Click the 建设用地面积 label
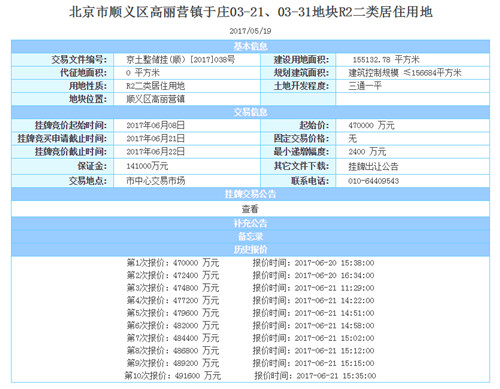The height and width of the screenshot is (389, 500). pyautogui.click(x=302, y=60)
